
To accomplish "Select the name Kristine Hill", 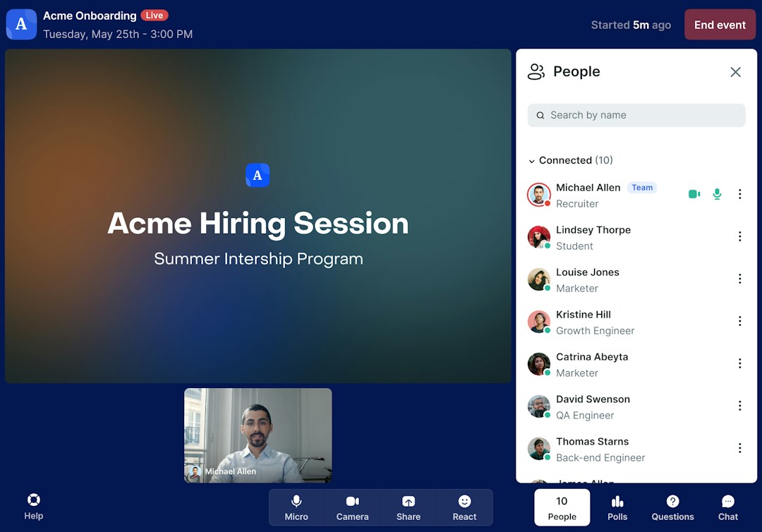I will pos(583,315).
